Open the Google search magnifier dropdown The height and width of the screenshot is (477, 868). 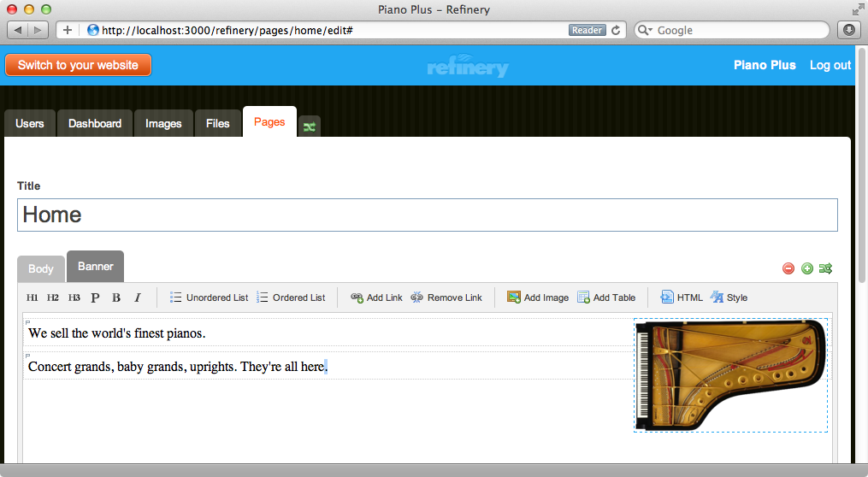coord(645,31)
